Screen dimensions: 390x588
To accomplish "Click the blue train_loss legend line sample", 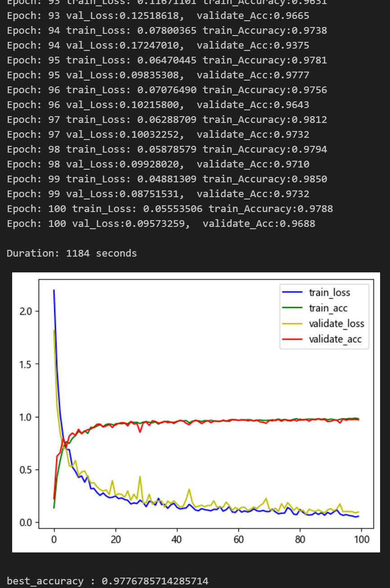I will 292,293.
